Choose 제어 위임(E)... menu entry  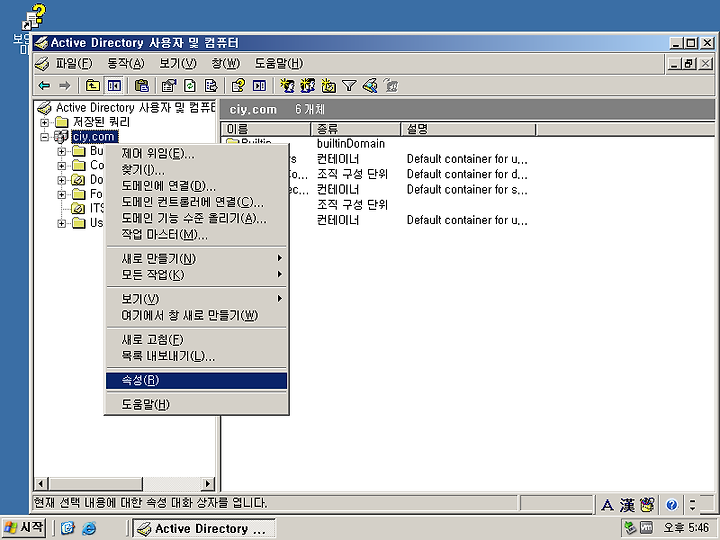197,153
